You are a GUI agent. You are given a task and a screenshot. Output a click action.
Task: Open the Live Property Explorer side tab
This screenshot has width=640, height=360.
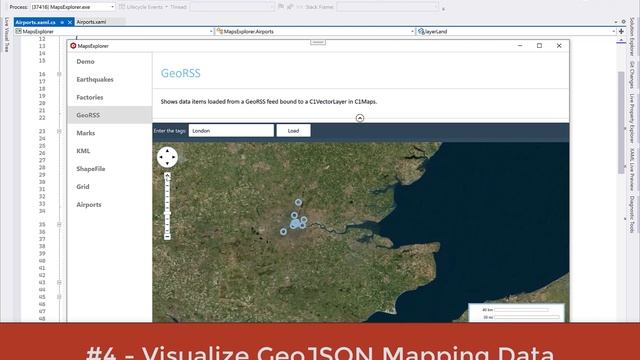tap(632, 118)
